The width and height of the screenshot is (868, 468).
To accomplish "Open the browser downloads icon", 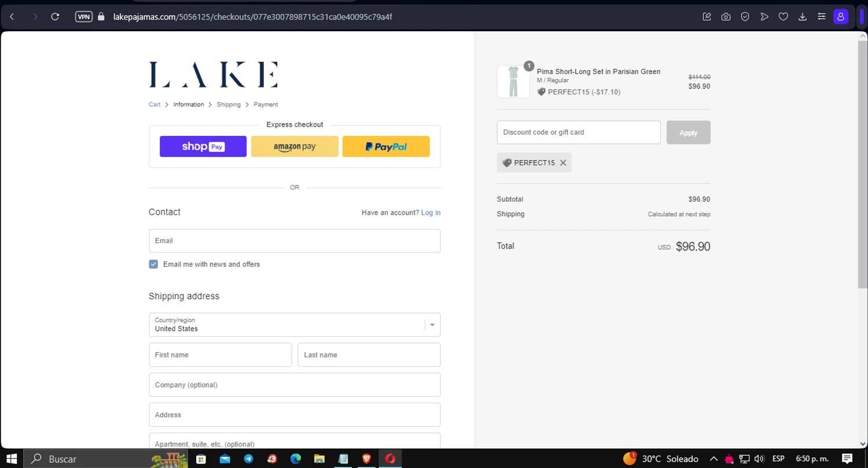I will click(x=802, y=17).
